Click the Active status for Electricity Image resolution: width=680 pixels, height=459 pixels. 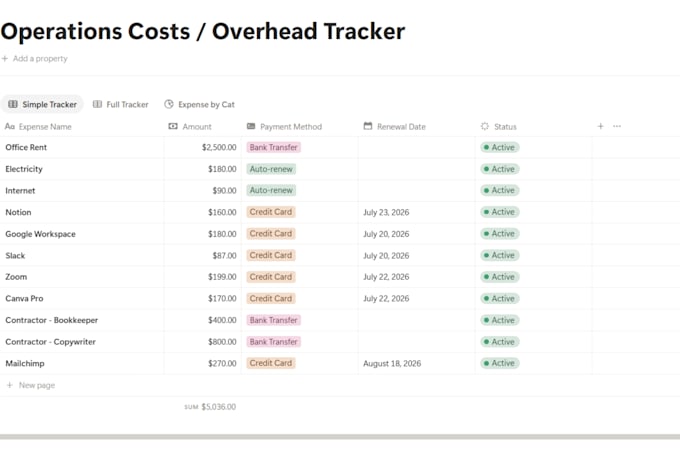tap(500, 169)
